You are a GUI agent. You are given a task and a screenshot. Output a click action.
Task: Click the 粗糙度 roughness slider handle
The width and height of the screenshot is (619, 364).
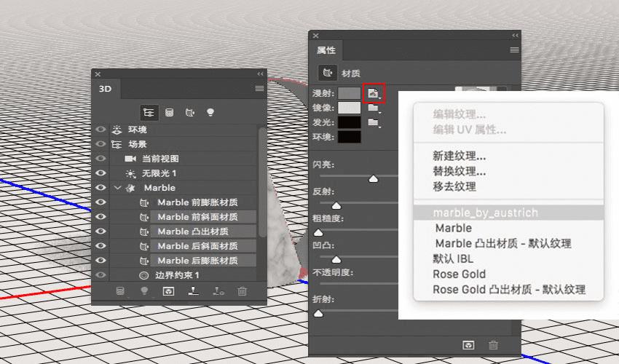pos(318,233)
